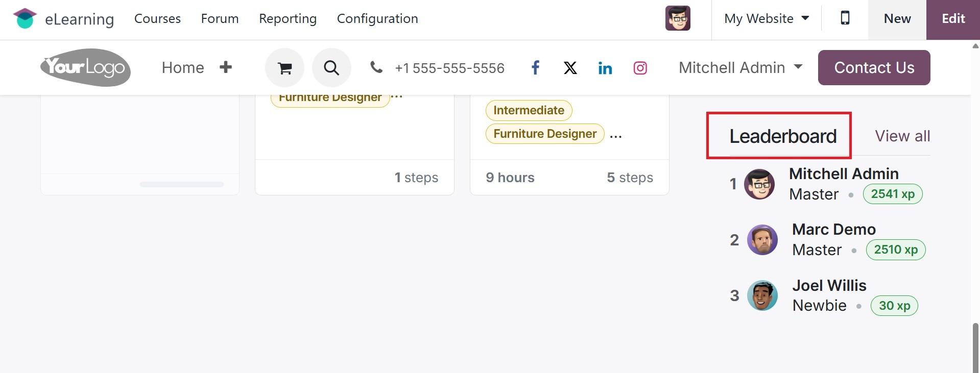Click the Contact Us button
The image size is (980, 373).
tap(874, 67)
